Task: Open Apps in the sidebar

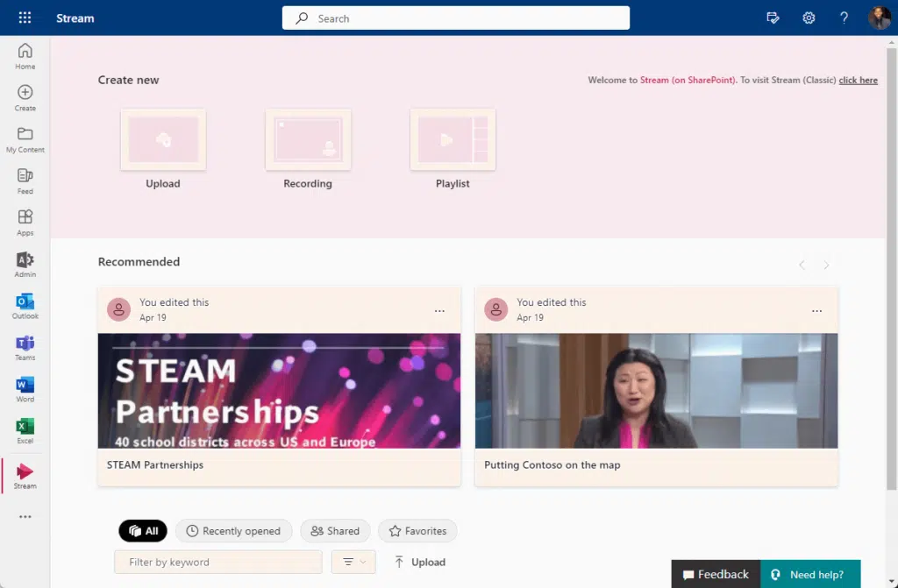Action: 25,223
